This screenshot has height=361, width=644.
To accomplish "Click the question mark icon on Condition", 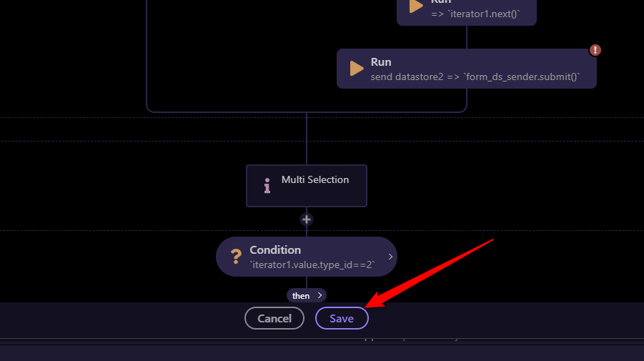I will [235, 257].
